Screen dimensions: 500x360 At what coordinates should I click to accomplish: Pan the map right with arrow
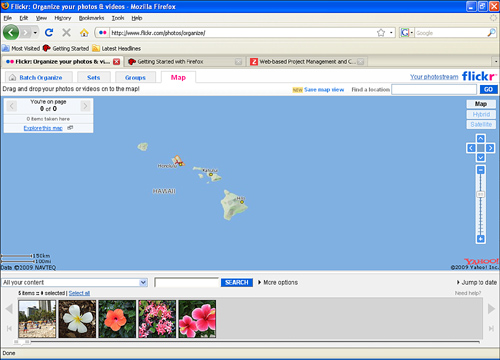(490, 148)
